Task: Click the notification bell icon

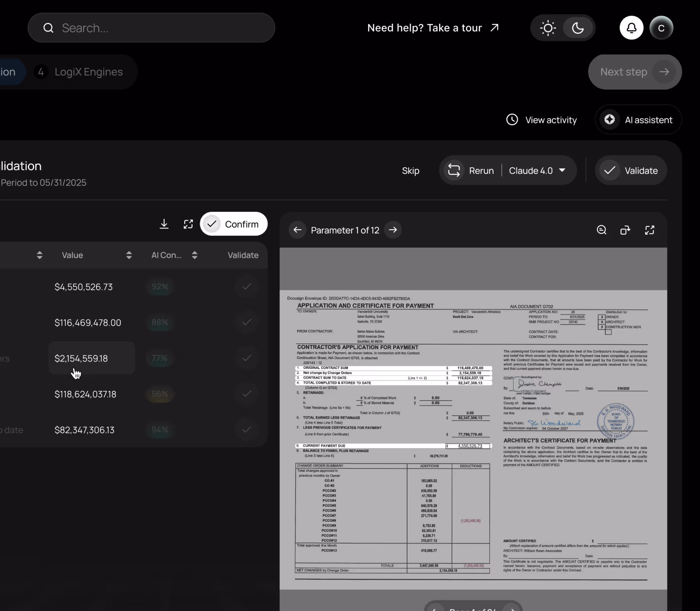Action: tap(631, 28)
